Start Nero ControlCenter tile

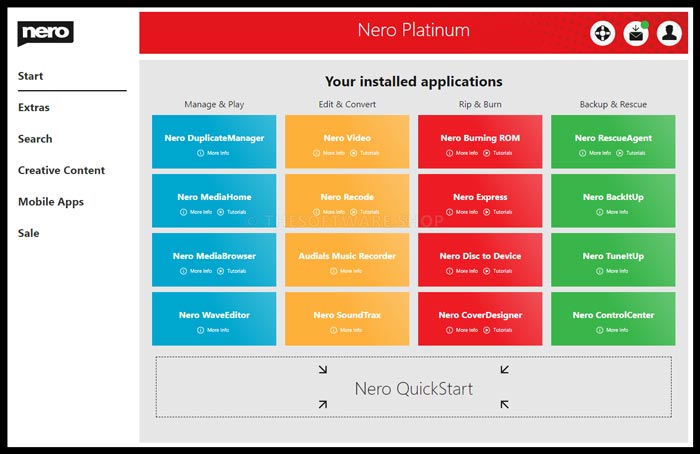coord(613,319)
